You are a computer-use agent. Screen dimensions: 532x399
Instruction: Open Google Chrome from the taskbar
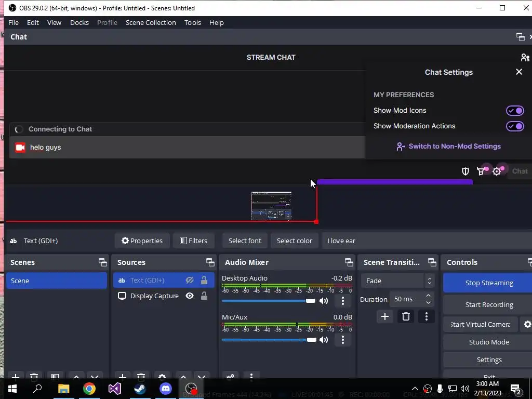[89, 389]
